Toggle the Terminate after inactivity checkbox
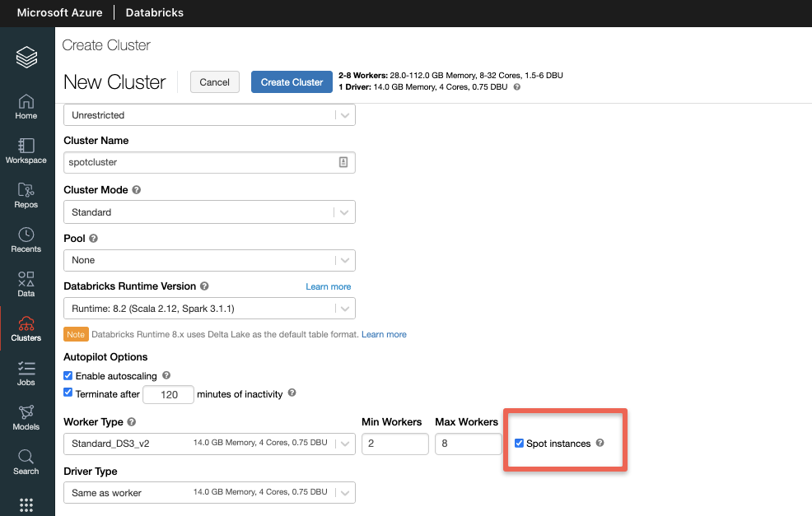Viewport: 812px width, 516px height. pyautogui.click(x=68, y=394)
